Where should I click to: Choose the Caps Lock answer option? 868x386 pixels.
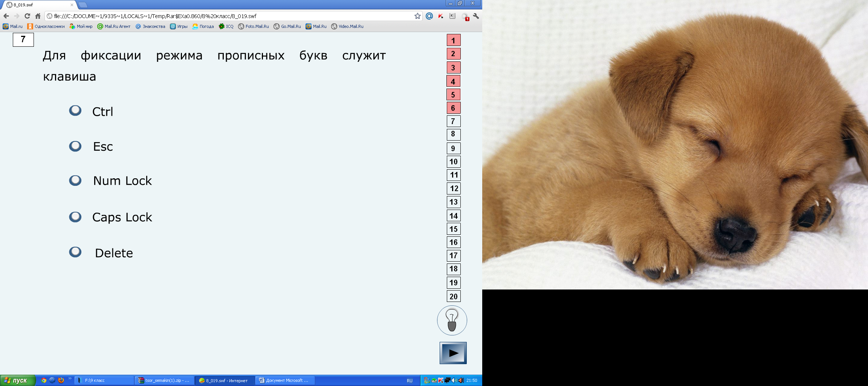(x=75, y=217)
